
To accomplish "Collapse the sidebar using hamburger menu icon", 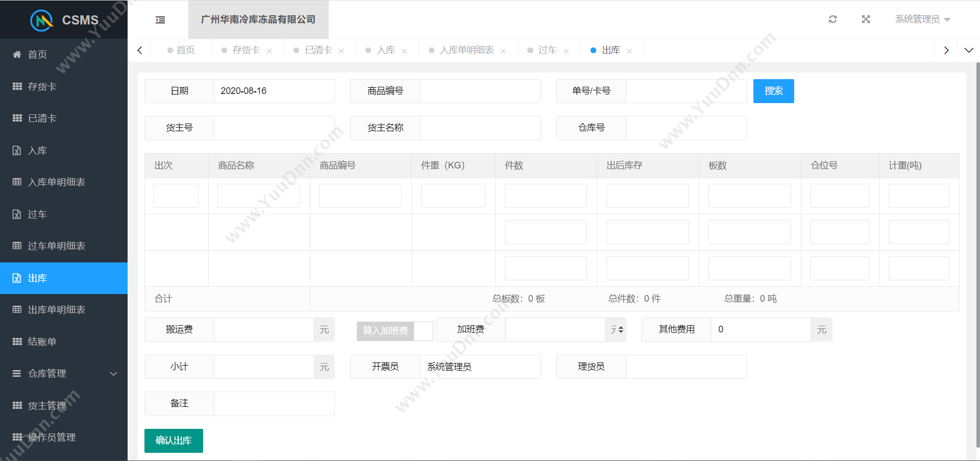I will click(x=160, y=20).
